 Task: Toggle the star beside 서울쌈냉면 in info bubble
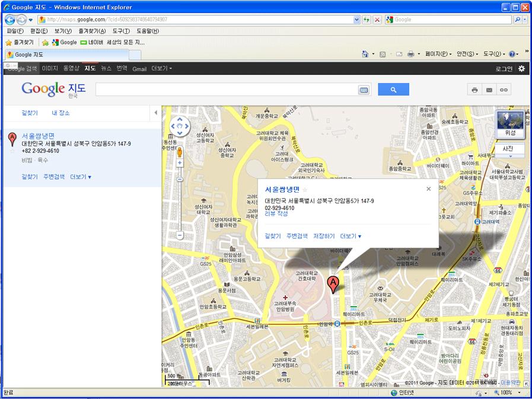point(305,190)
